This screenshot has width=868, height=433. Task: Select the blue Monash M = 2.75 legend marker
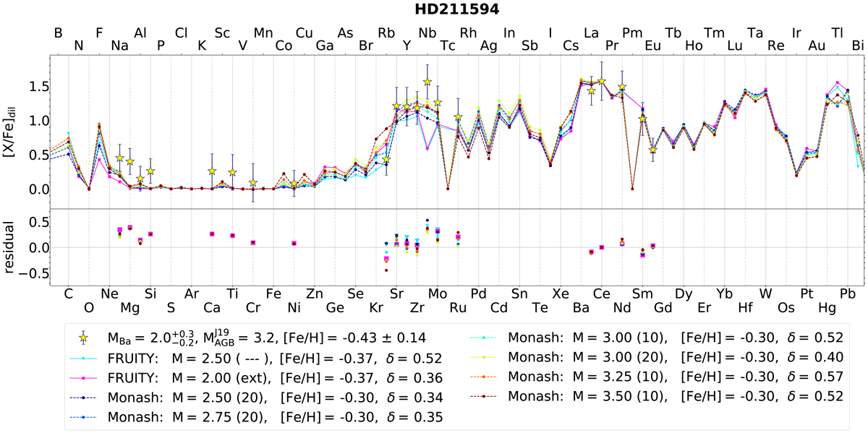86,417
